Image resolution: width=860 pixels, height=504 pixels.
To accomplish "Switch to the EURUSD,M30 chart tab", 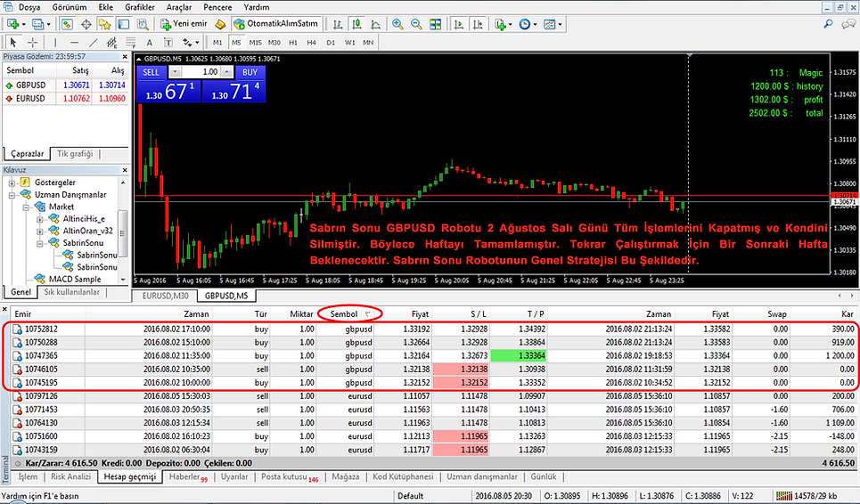I will (165, 296).
